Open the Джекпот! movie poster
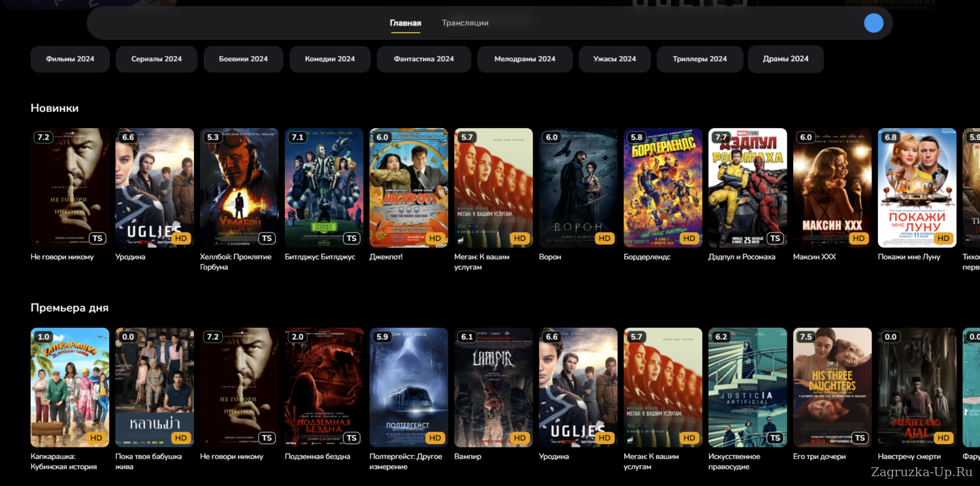Viewport: 980px width, 486px height. [408, 187]
